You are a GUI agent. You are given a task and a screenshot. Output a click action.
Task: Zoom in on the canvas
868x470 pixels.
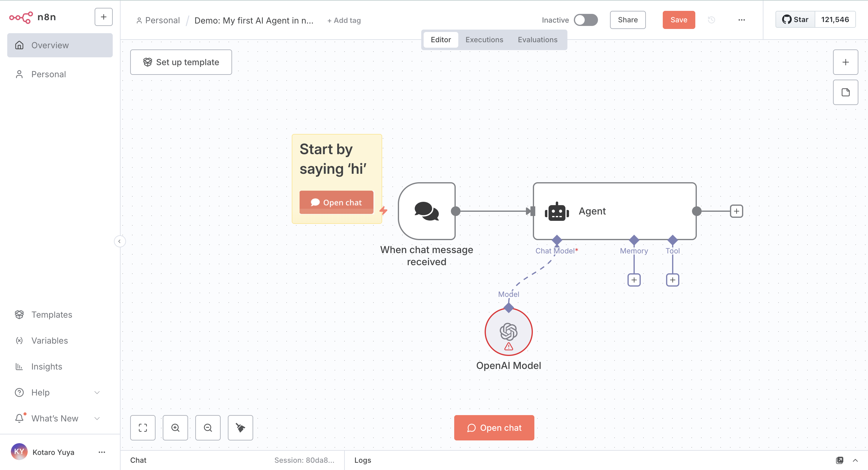coord(175,427)
